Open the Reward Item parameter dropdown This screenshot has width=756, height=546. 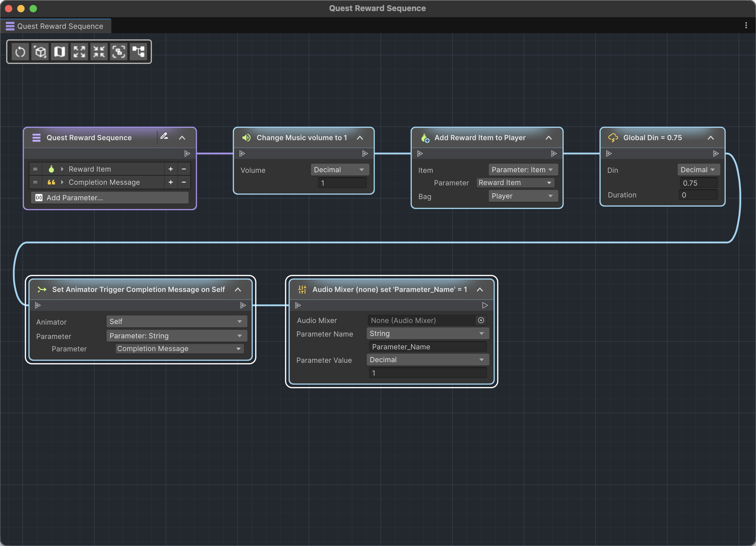(x=515, y=183)
